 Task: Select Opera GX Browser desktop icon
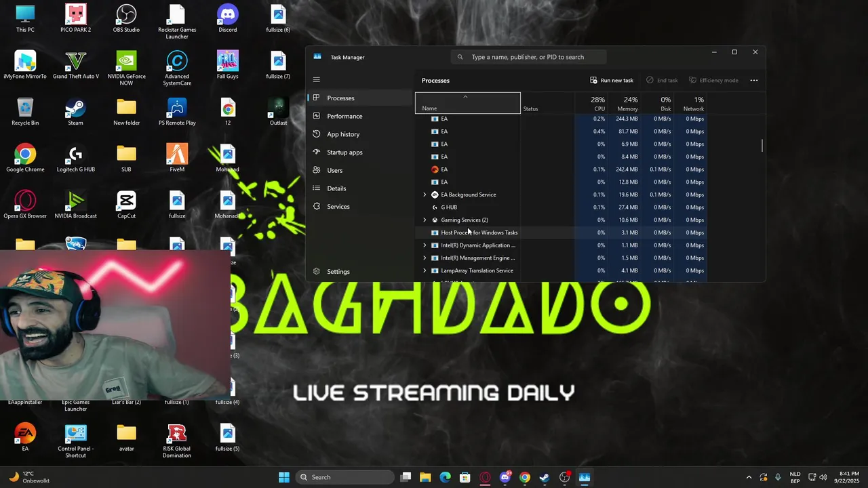pyautogui.click(x=25, y=205)
